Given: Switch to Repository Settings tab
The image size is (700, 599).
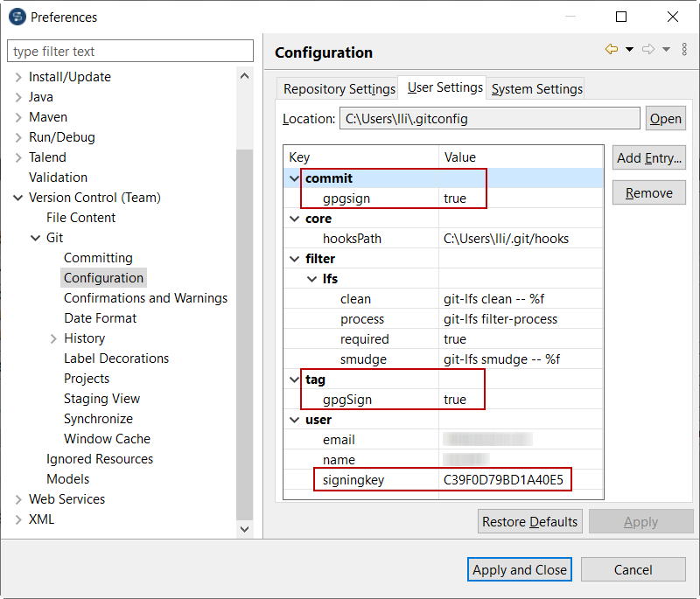Looking at the screenshot, I should coord(339,89).
